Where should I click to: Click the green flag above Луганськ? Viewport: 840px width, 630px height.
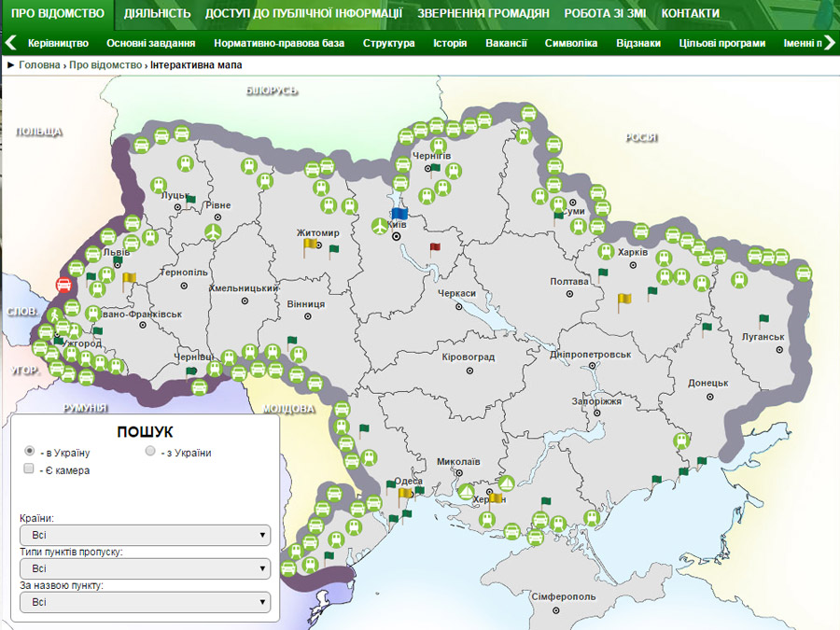click(x=763, y=320)
